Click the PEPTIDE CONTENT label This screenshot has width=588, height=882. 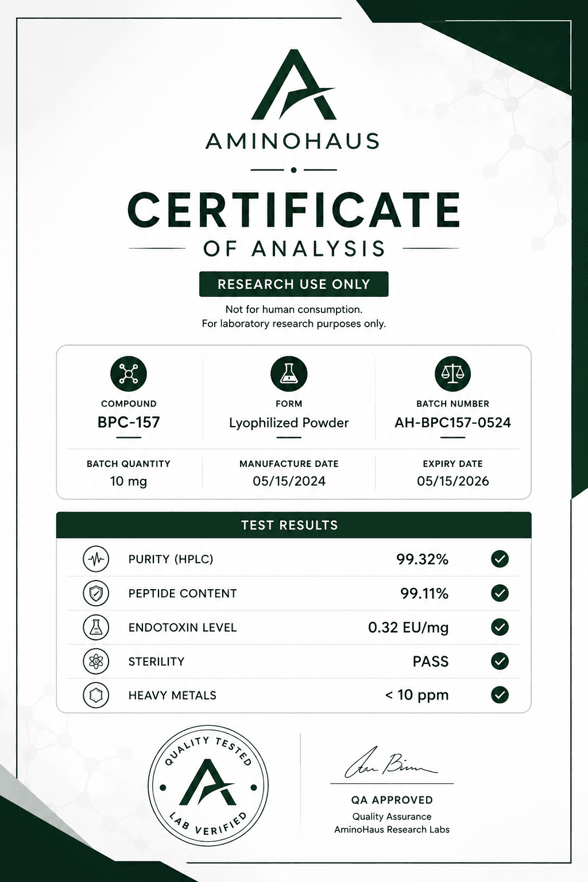182,593
